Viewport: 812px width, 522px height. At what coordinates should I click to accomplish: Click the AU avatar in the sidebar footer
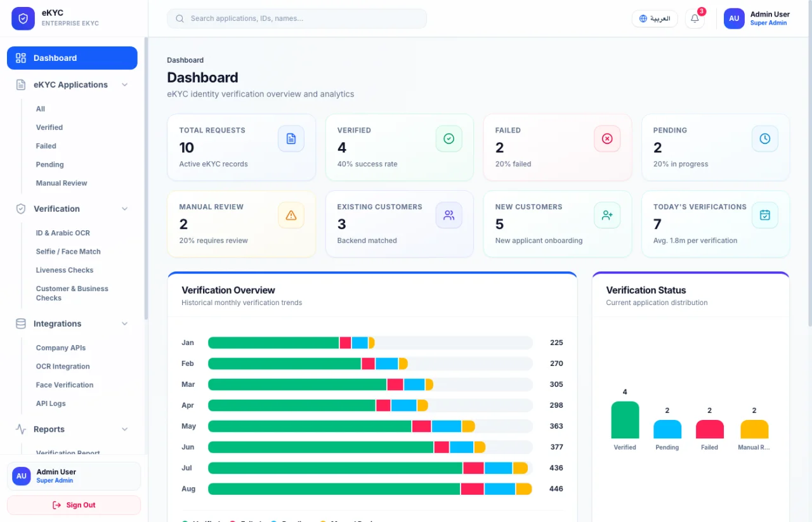(22, 476)
